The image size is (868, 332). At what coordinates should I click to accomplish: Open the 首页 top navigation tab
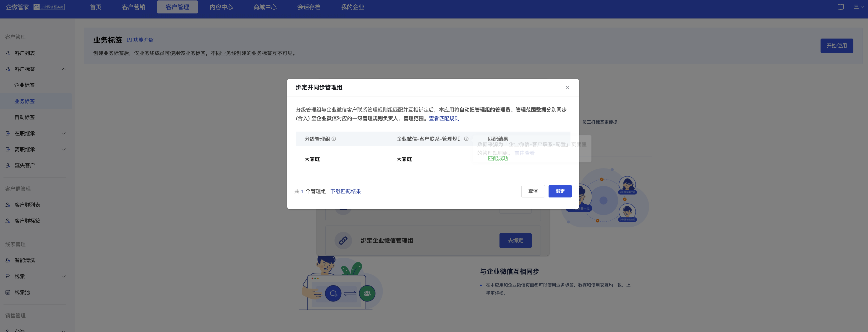95,7
